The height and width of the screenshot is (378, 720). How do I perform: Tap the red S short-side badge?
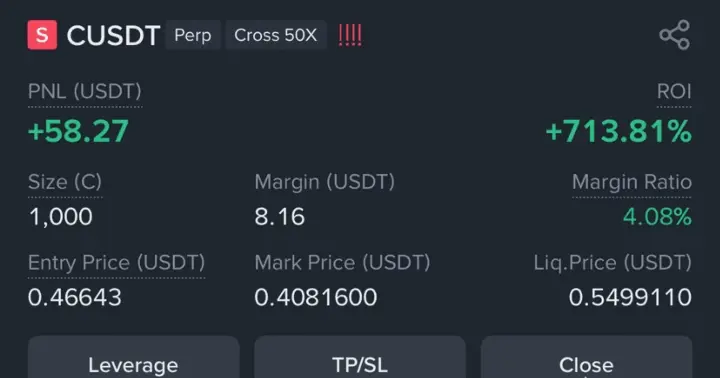pos(42,35)
